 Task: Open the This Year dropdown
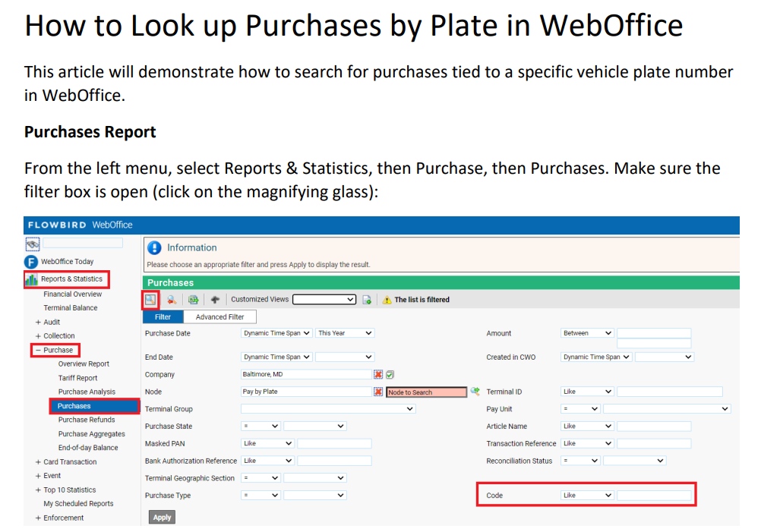(345, 333)
